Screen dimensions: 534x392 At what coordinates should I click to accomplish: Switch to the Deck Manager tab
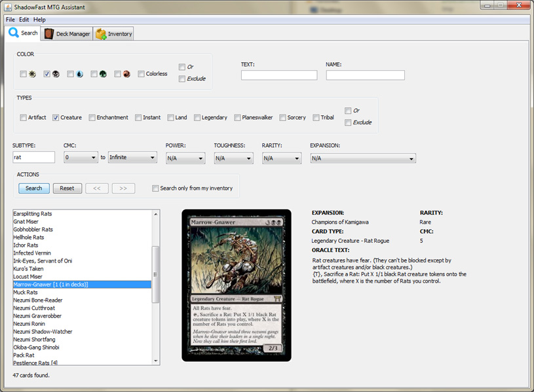[67, 33]
